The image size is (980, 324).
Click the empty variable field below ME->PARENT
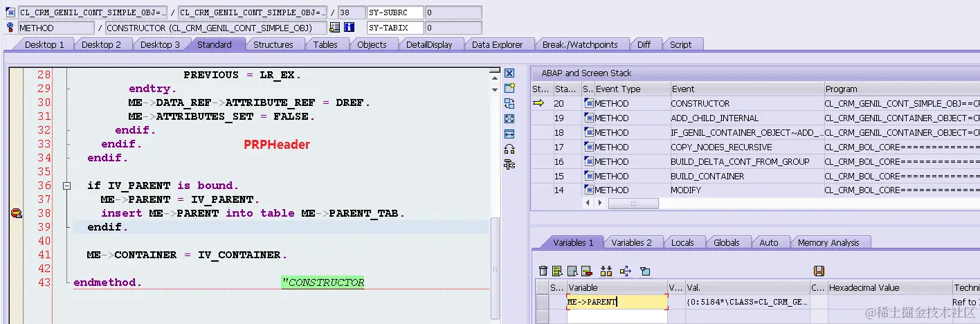pyautogui.click(x=617, y=316)
